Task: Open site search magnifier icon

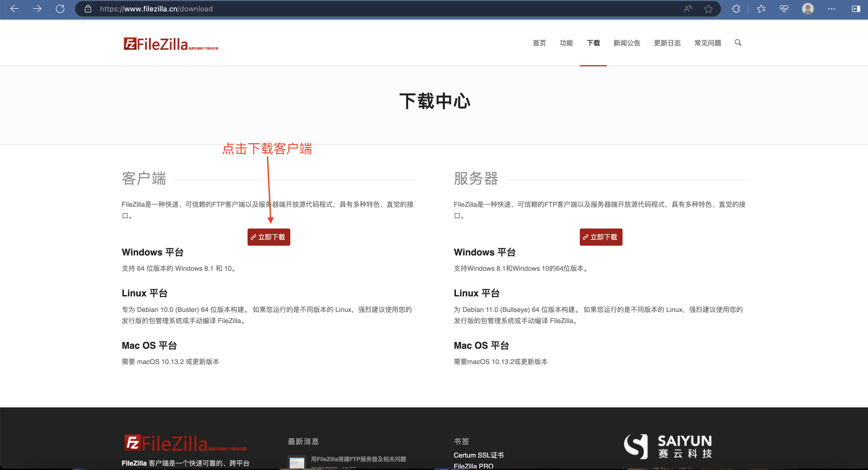Action: [x=738, y=42]
